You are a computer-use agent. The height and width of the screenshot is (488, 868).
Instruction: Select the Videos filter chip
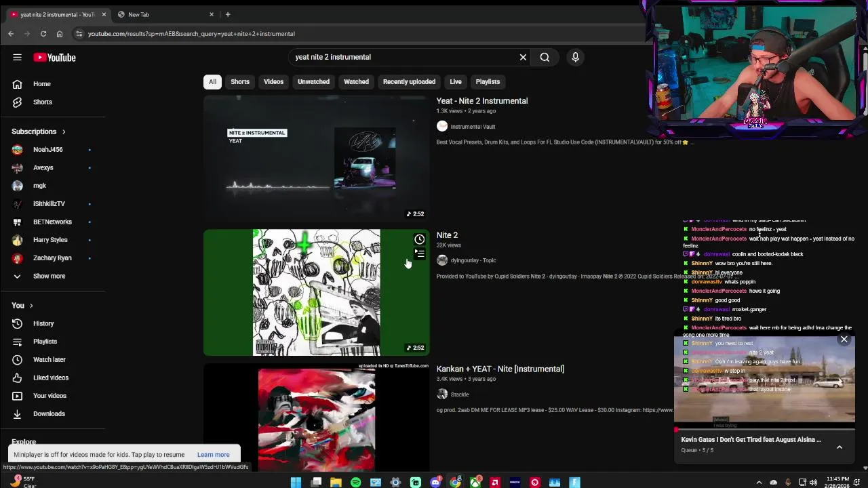273,82
